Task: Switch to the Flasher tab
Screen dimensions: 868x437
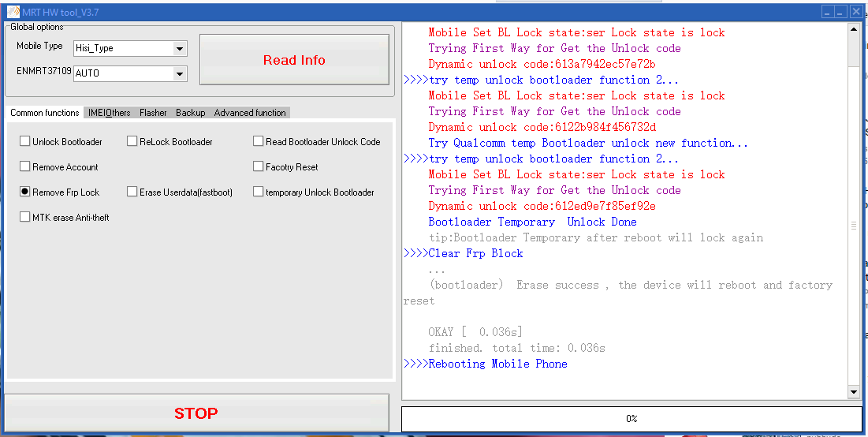Action: pyautogui.click(x=153, y=113)
